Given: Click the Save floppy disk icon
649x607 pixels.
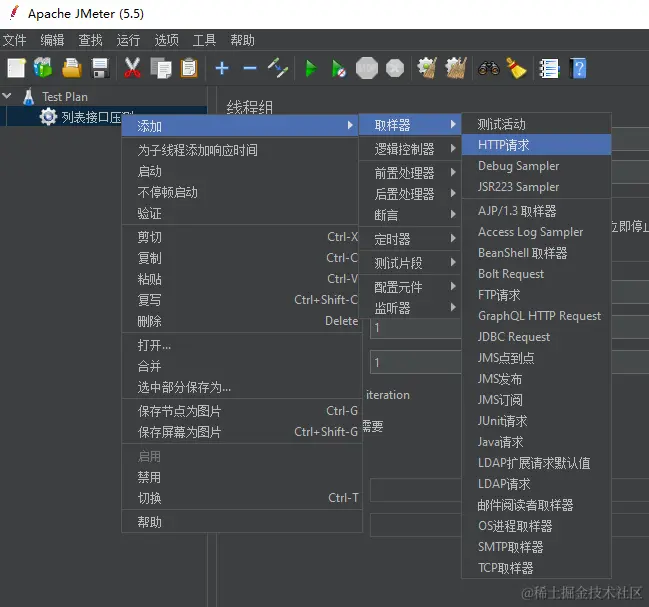Looking at the screenshot, I should point(100,68).
